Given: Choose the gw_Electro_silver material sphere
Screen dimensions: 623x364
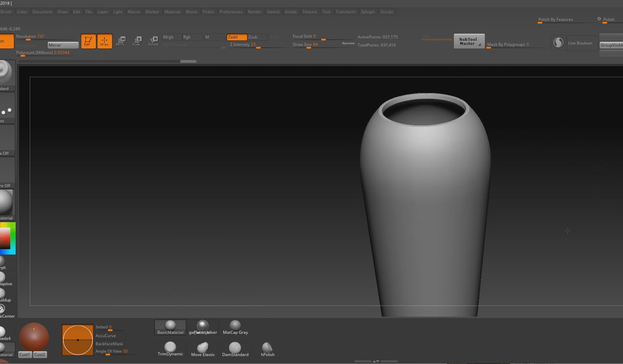Looking at the screenshot, I should (202, 327).
